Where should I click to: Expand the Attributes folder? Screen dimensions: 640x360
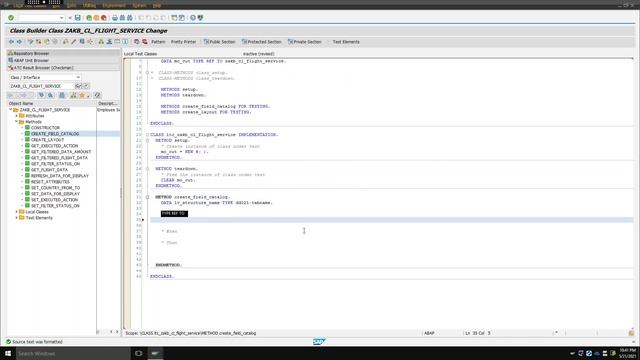coord(17,116)
